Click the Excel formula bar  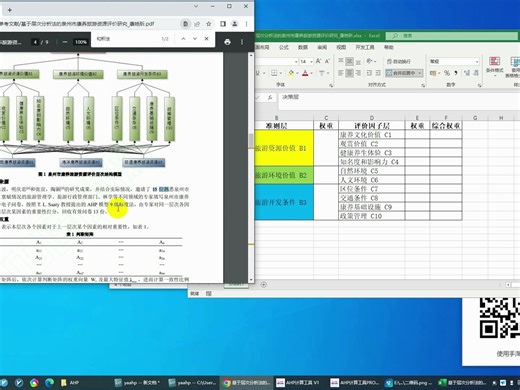tap(399, 101)
